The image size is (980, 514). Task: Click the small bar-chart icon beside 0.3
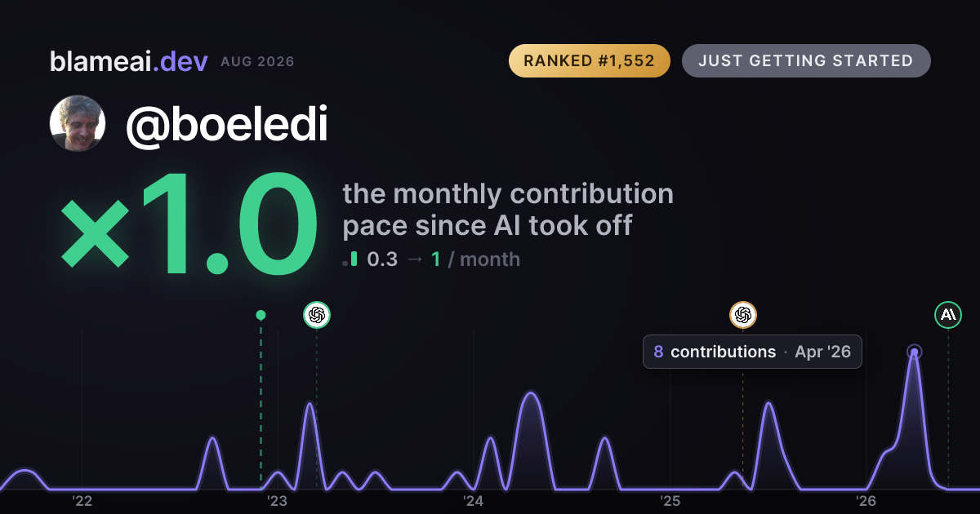[x=350, y=259]
